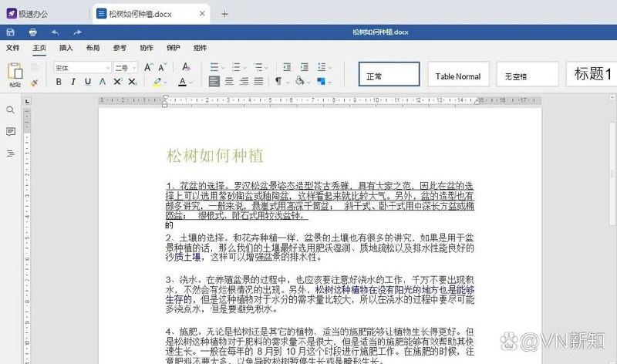
Task: Open a new tab with the plus icon
Action: pyautogui.click(x=224, y=14)
